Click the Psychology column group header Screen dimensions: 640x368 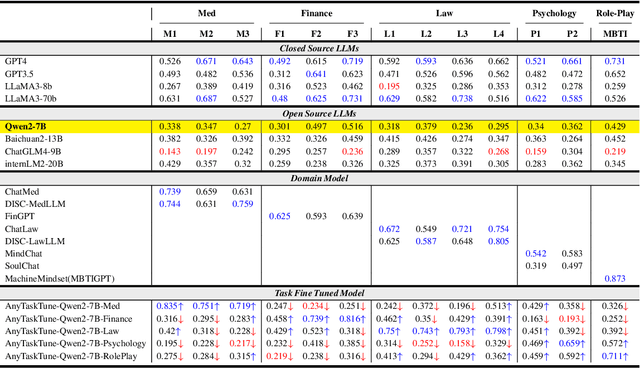click(x=554, y=13)
